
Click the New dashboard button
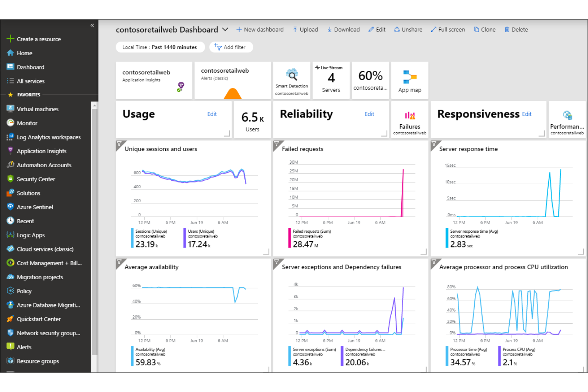[x=260, y=29]
